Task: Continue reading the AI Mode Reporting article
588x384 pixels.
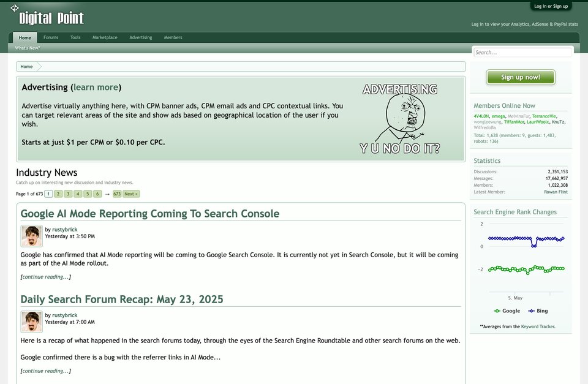Action: point(46,277)
